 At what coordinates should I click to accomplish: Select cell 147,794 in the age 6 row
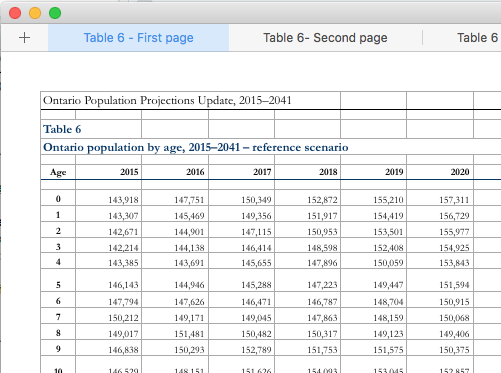[108, 300]
